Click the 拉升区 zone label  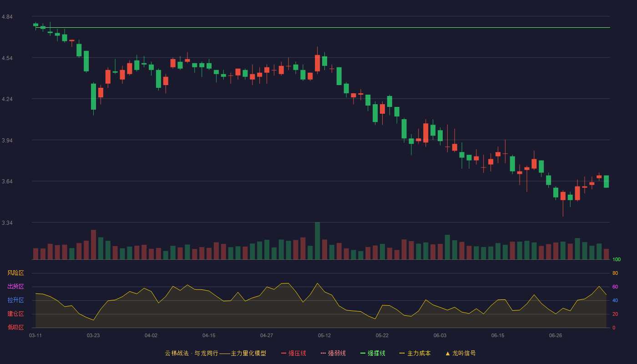pyautogui.click(x=15, y=300)
